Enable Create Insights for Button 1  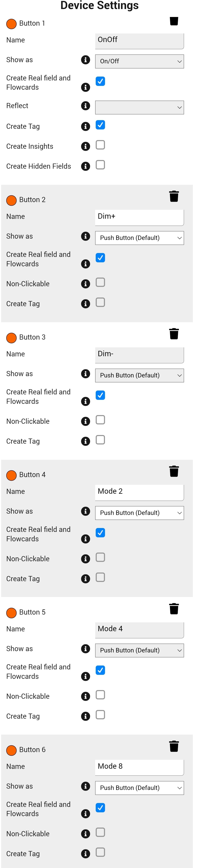(x=100, y=145)
